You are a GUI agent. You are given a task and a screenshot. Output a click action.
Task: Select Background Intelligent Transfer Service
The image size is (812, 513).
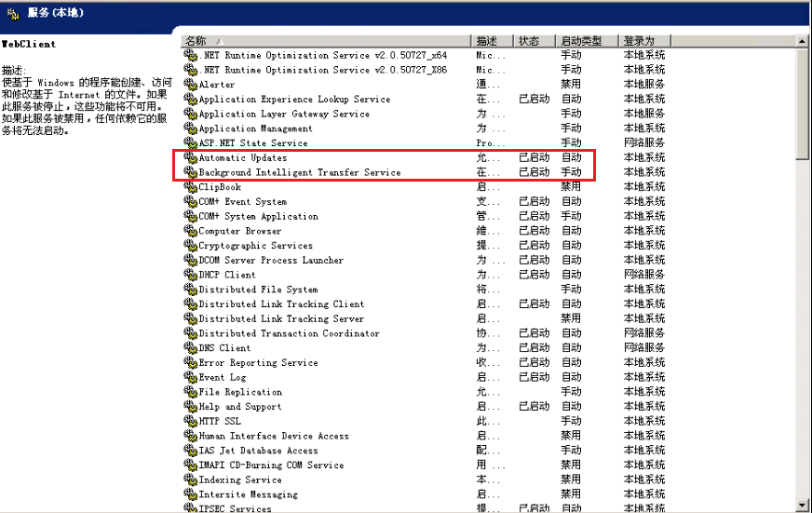(299, 172)
